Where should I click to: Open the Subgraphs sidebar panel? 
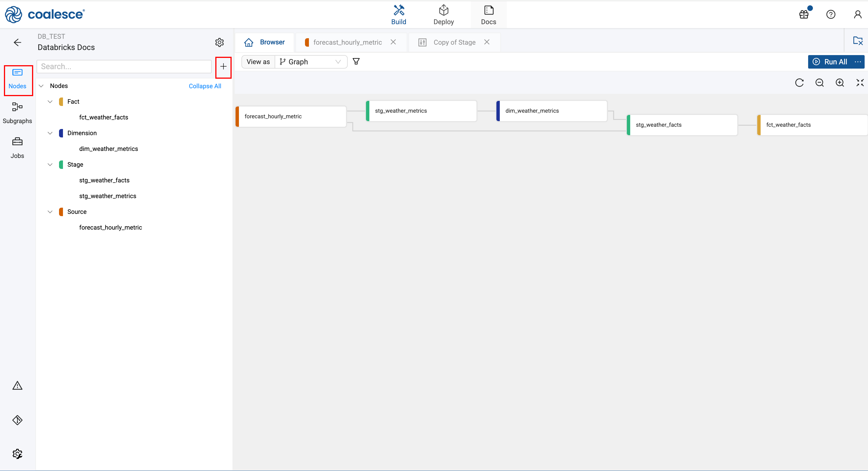pos(17,113)
